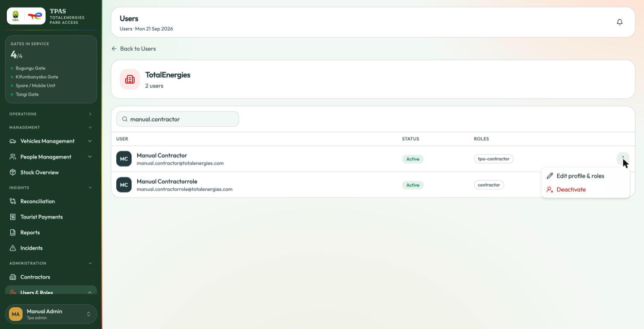Expand the Vehicles Management submenu chevron

point(90,141)
